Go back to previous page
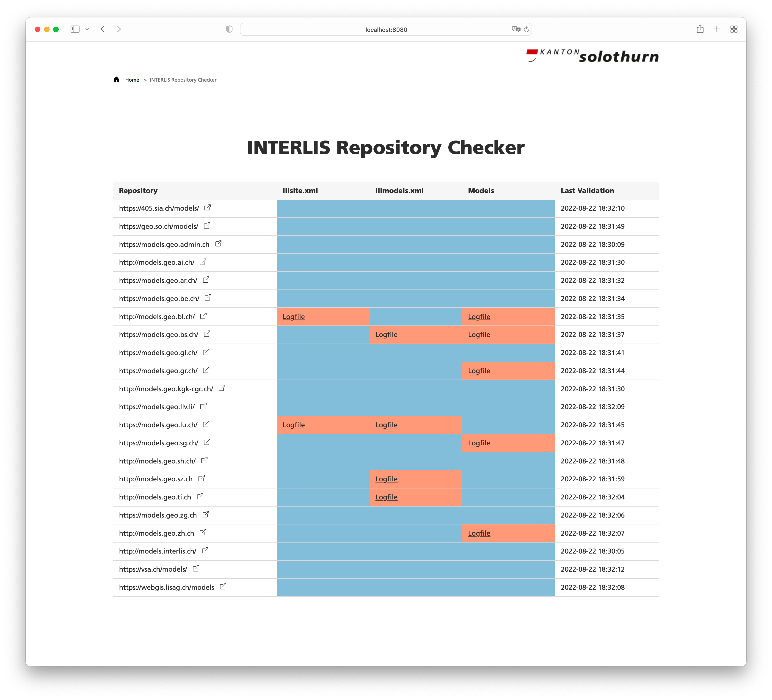772x700 pixels. click(x=103, y=29)
